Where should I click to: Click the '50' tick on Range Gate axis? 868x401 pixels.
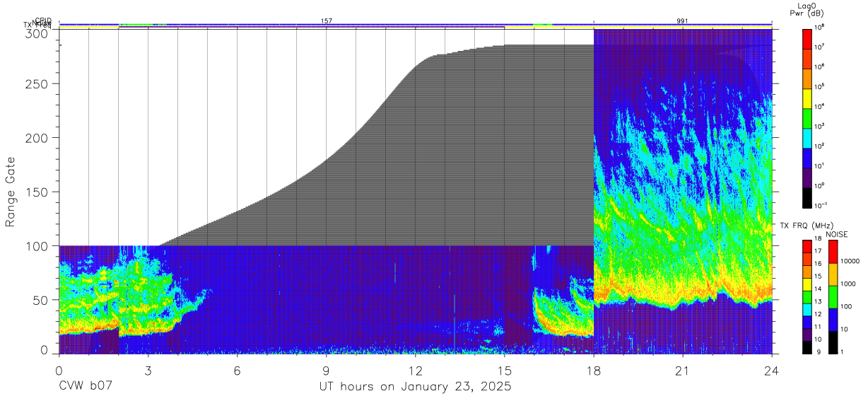[41, 300]
